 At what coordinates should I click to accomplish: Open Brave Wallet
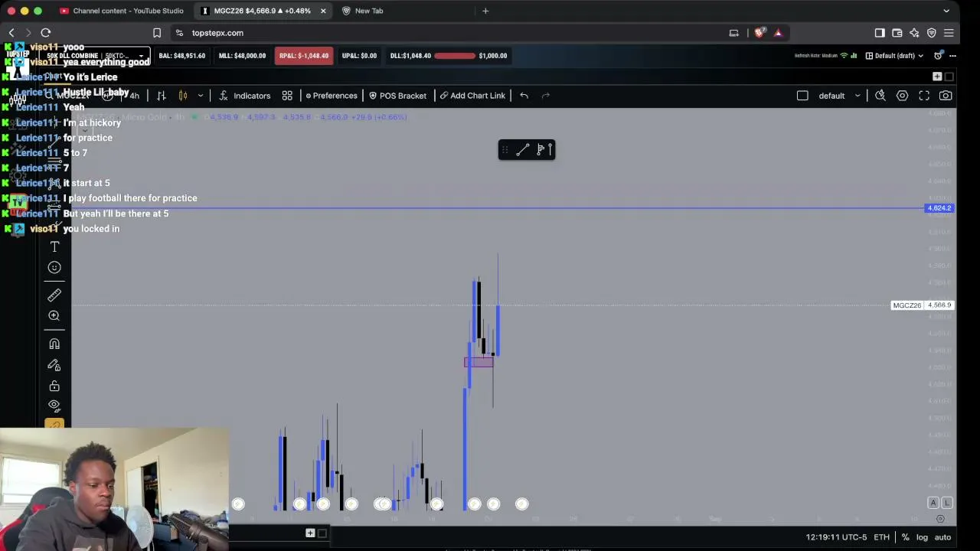(897, 33)
